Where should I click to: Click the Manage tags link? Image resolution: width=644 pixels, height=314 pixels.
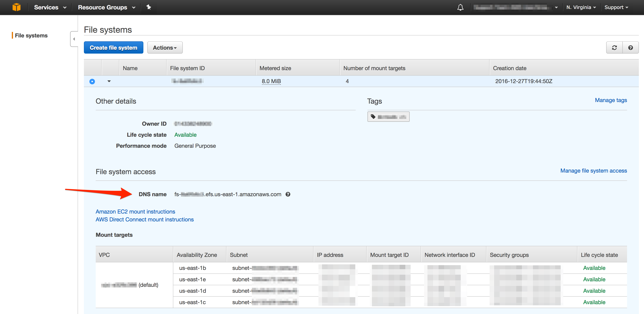pos(611,100)
